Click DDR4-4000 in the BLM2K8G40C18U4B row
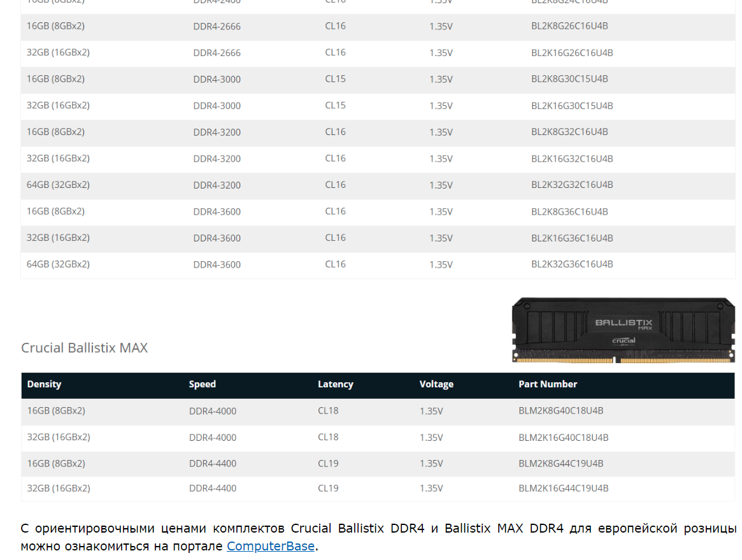Image resolution: width=742 pixels, height=560 pixels. [213, 412]
